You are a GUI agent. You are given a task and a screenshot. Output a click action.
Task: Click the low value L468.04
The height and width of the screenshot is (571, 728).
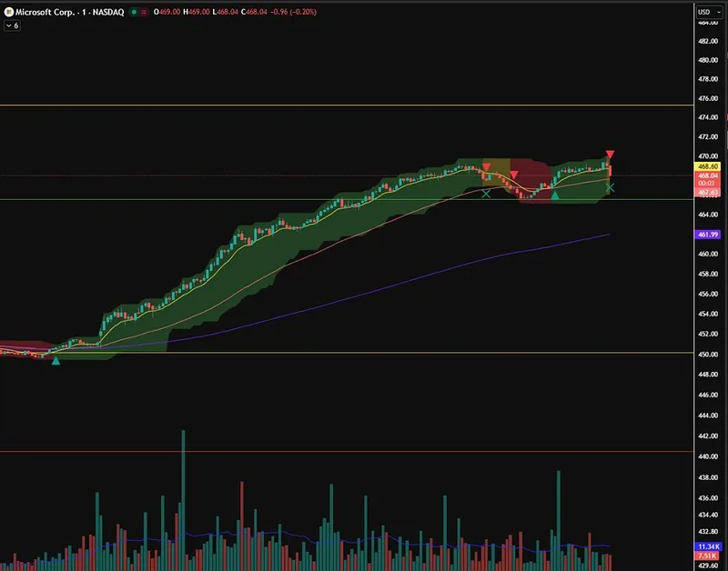pyautogui.click(x=225, y=12)
